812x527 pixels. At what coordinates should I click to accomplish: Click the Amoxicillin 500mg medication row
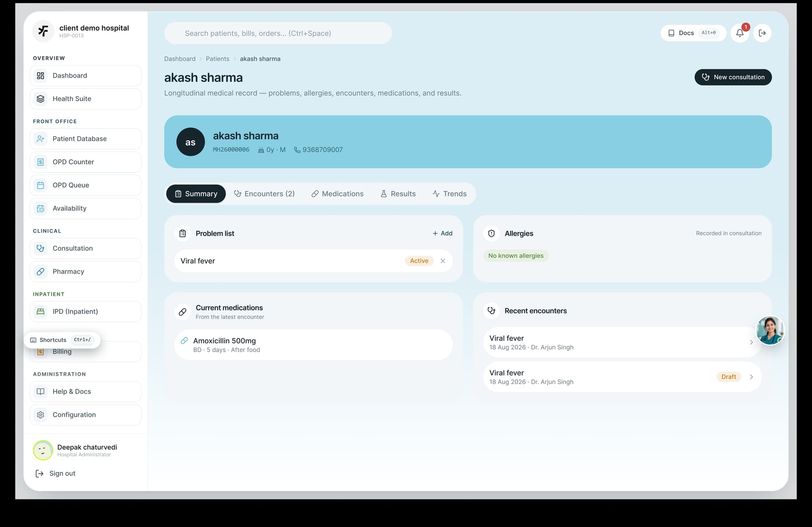pos(313,345)
